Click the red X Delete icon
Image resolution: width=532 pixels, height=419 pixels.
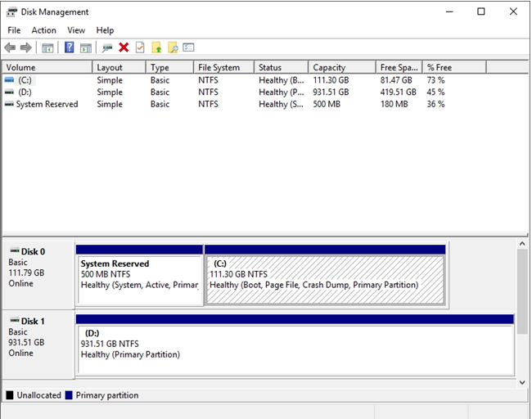(124, 47)
